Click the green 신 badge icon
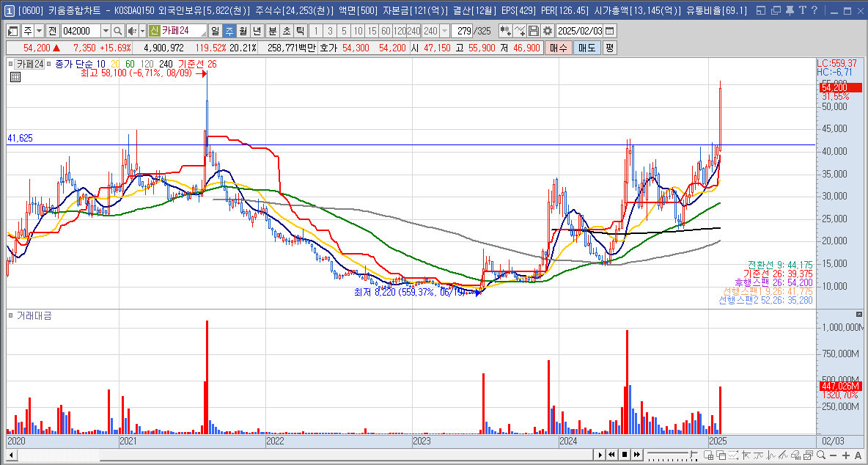This screenshot has width=868, height=465. 155,31
